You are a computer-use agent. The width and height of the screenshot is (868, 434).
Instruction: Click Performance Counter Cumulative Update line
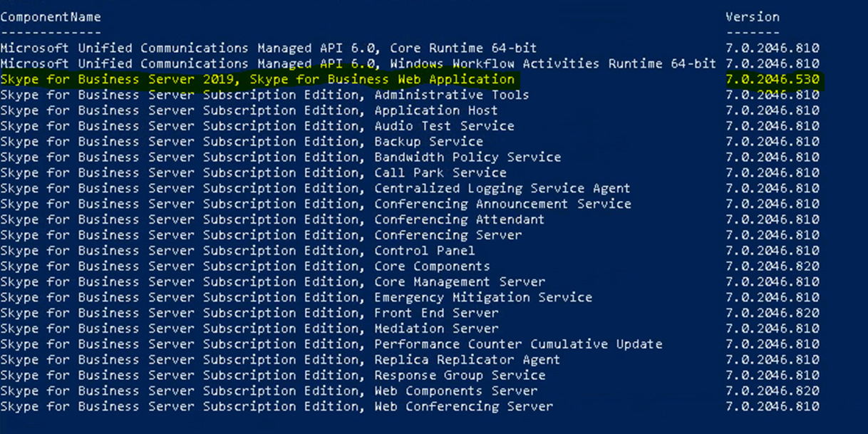[x=518, y=344]
